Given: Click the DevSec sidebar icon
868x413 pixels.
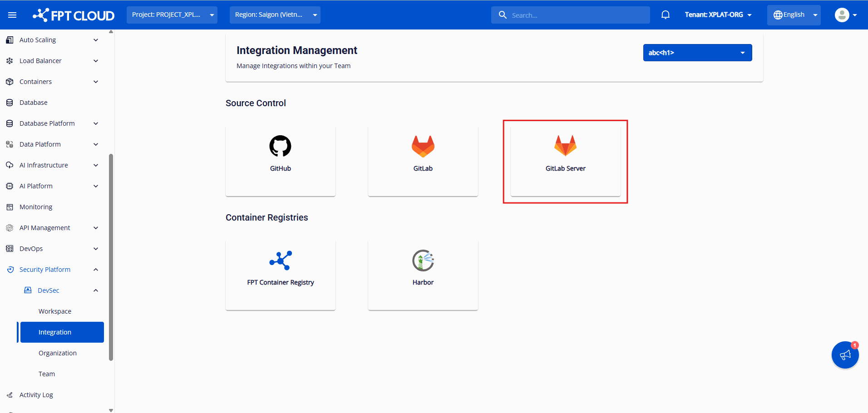Looking at the screenshot, I should click(x=28, y=290).
